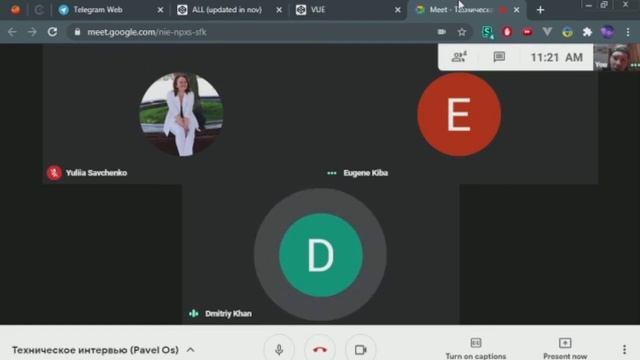Go forward to next page

(x=32, y=32)
